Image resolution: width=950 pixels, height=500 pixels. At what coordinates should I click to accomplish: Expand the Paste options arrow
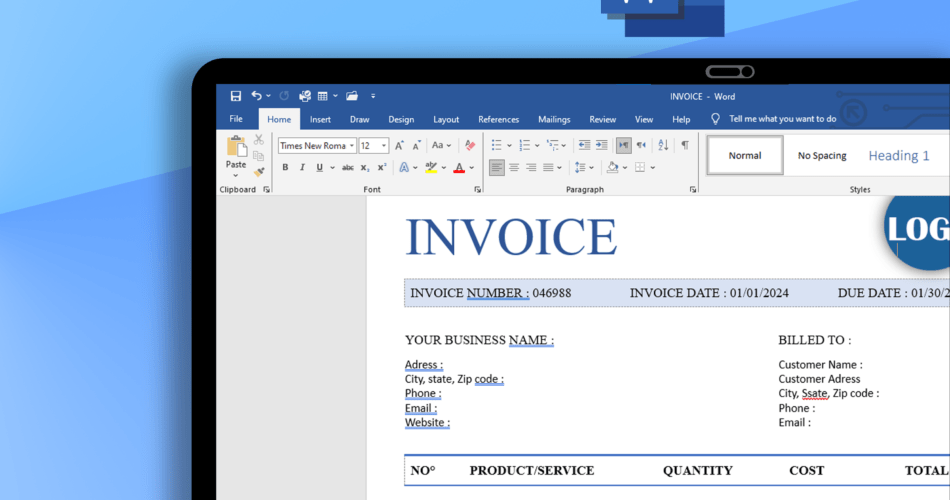[x=236, y=176]
